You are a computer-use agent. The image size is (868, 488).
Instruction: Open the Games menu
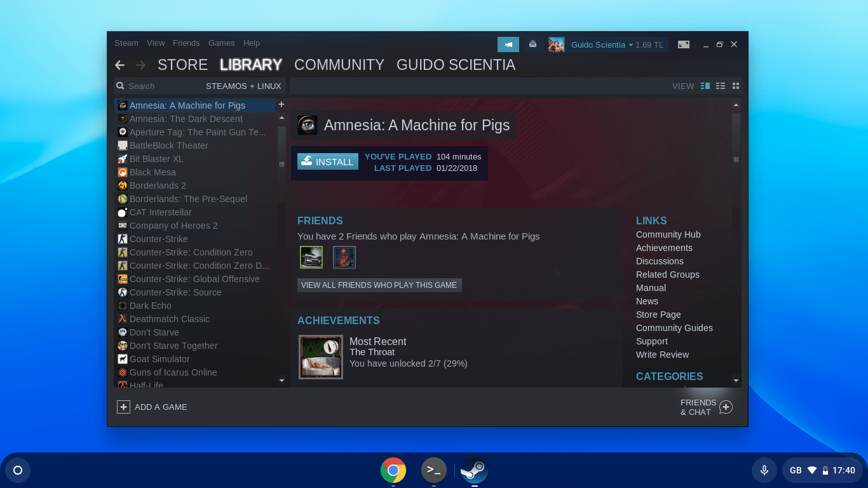[222, 43]
